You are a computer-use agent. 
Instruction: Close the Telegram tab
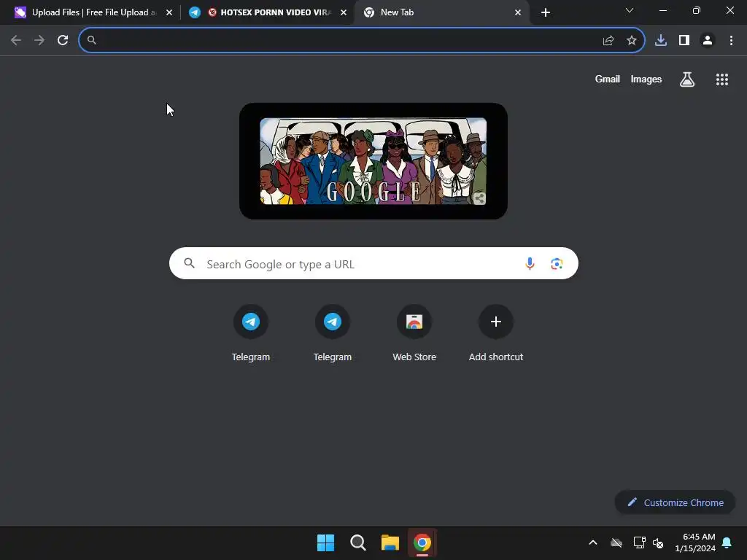344,12
